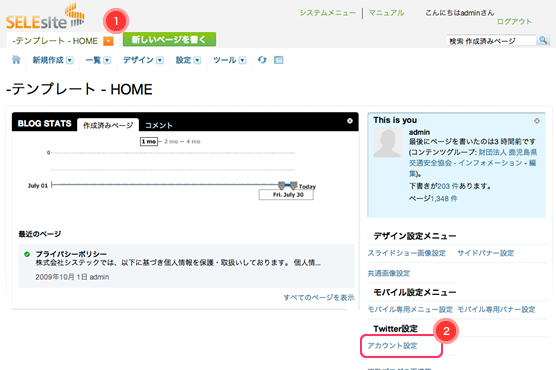Click the 2009年10月 1日 admin date text
This screenshot has height=370, width=556.
[x=72, y=277]
